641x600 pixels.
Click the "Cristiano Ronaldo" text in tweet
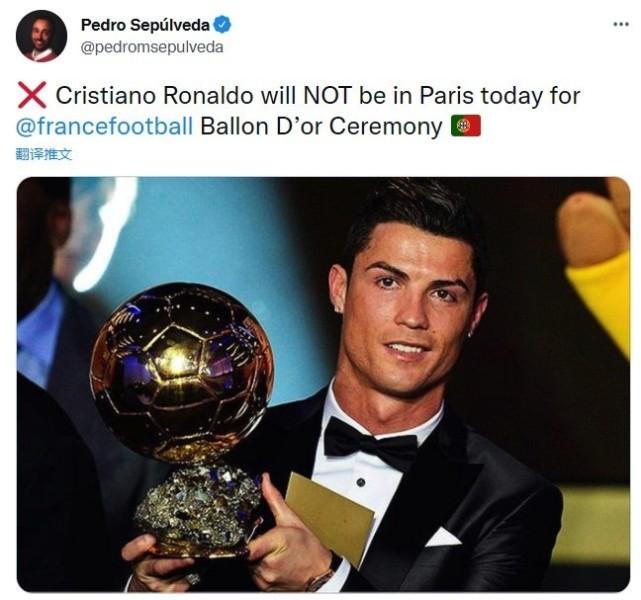click(155, 96)
